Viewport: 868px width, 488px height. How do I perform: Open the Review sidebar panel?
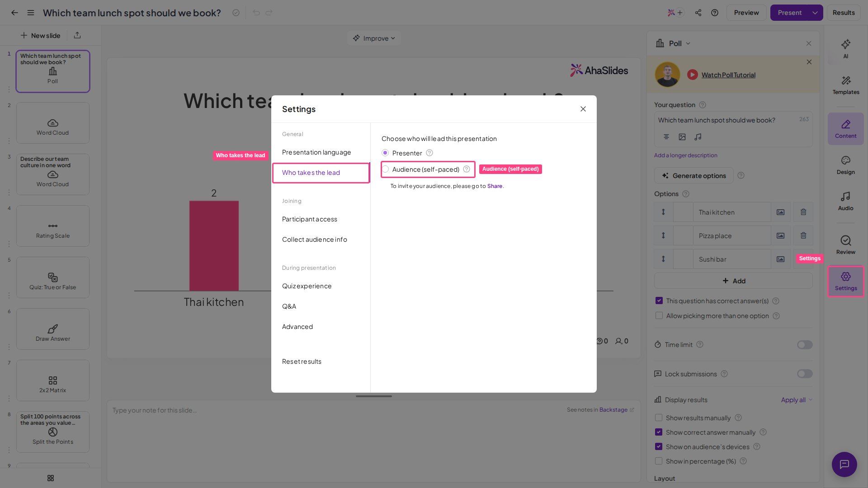(x=845, y=245)
